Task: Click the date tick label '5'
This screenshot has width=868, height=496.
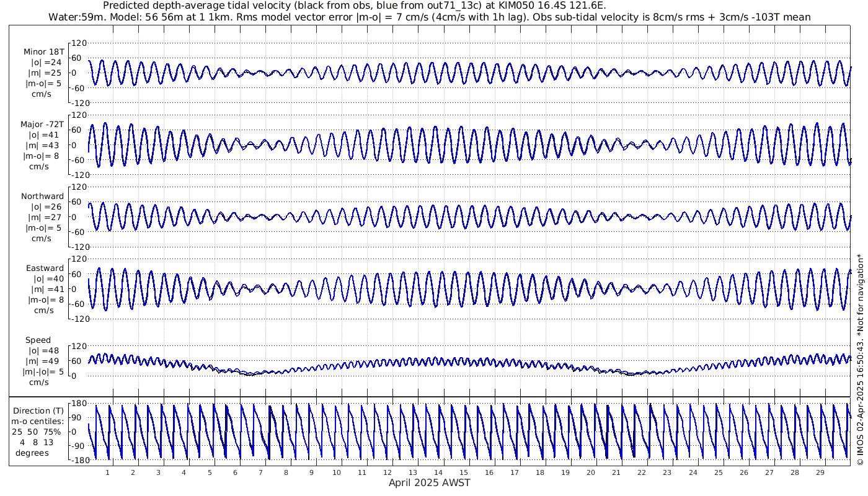Action: pos(210,472)
